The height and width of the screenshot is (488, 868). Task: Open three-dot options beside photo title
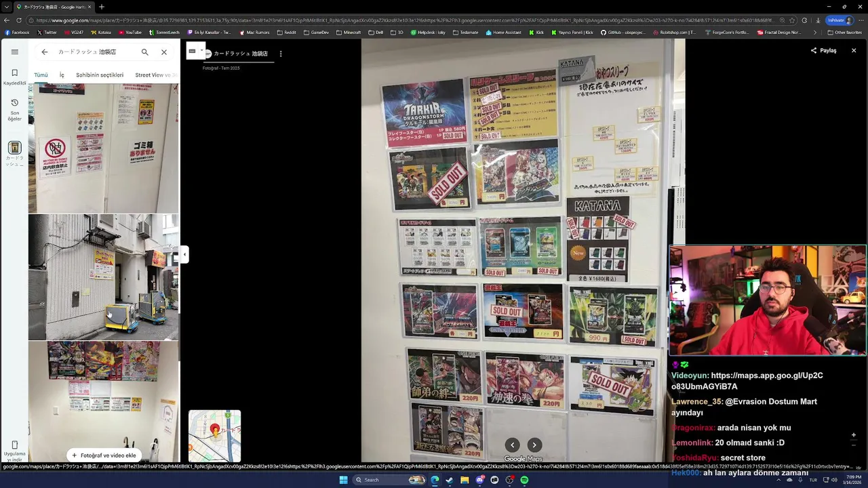281,54
